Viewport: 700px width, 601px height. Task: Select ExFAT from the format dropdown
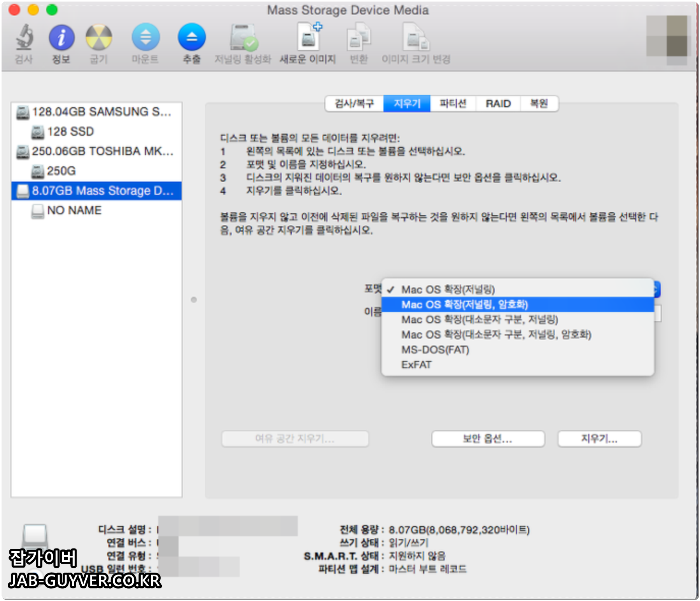pos(416,364)
